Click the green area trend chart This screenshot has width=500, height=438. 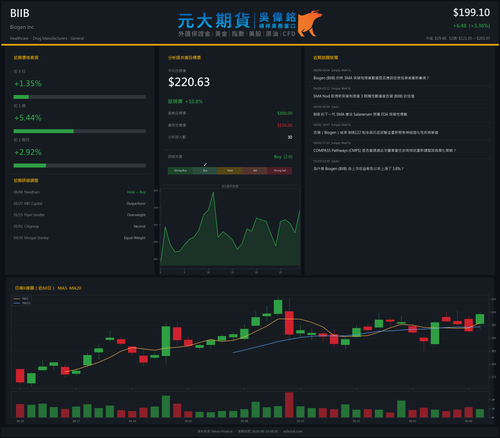point(230,228)
